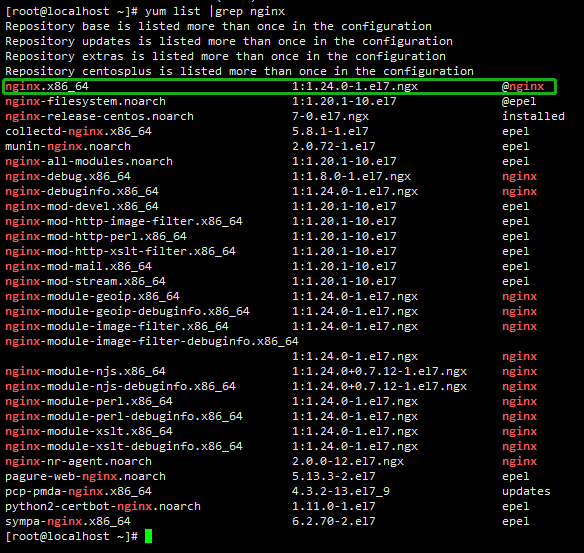
Task: Click the munin-nginx.noarch package name
Action: (x=68, y=146)
